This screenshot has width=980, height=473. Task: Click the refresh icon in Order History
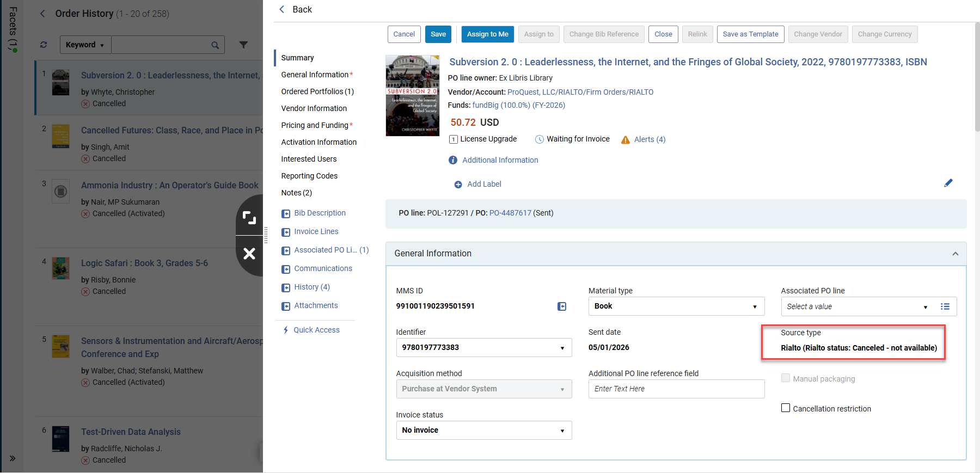click(x=44, y=45)
